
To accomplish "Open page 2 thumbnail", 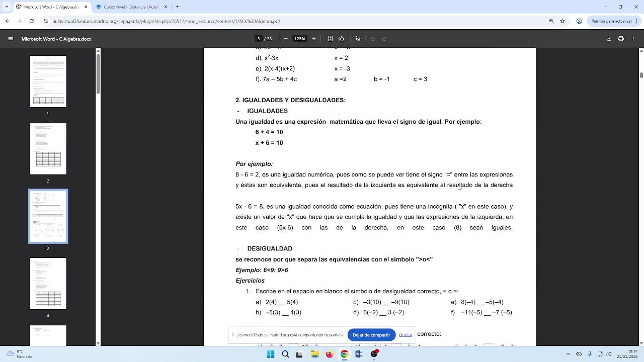I will (48, 149).
